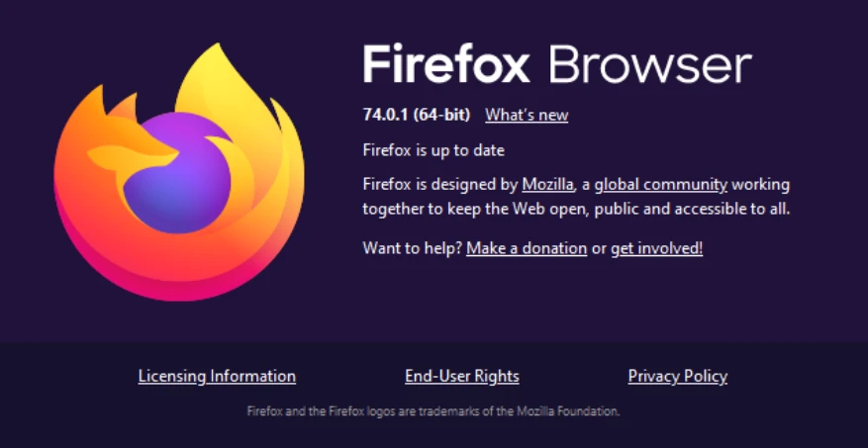This screenshot has width=868, height=448.
Task: Click the Mozilla Foundation trademark notice
Action: click(434, 410)
